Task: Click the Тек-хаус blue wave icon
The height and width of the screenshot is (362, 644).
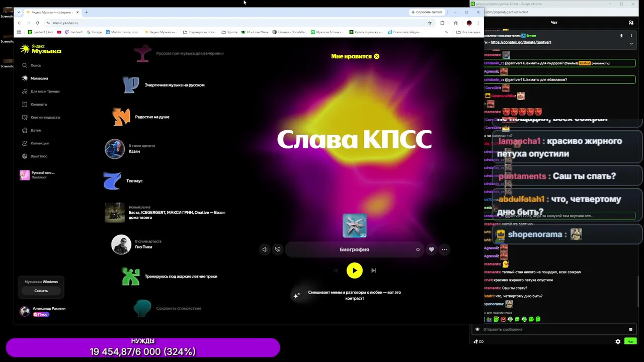Action: pos(112,181)
